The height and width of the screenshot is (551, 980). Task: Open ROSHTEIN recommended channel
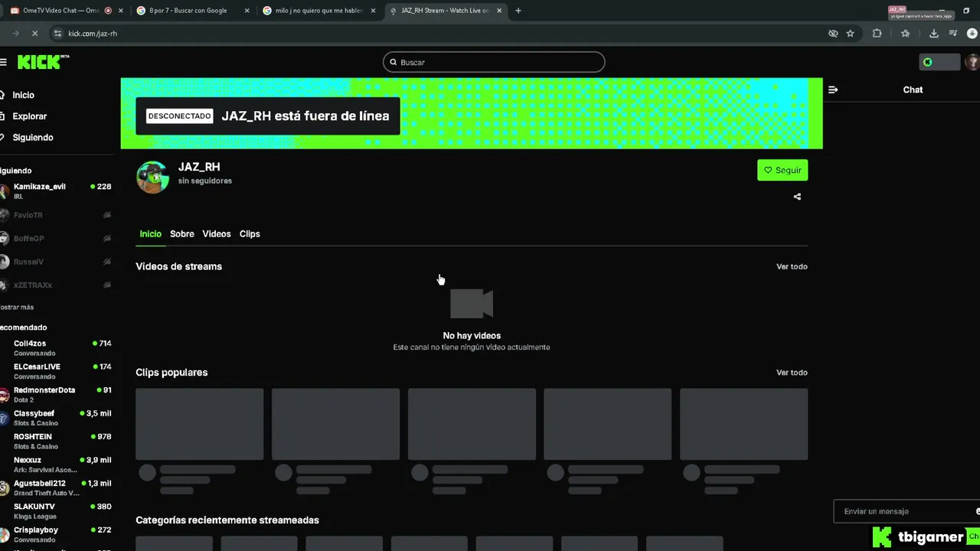click(56, 441)
